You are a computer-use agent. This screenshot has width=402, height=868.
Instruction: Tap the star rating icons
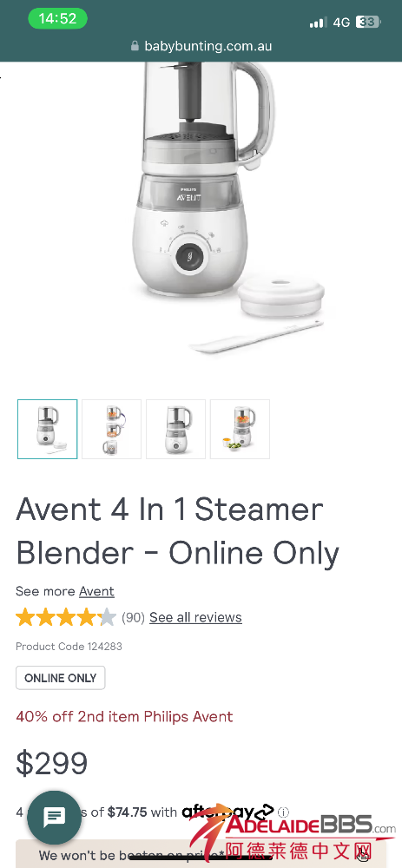pyautogui.click(x=66, y=617)
